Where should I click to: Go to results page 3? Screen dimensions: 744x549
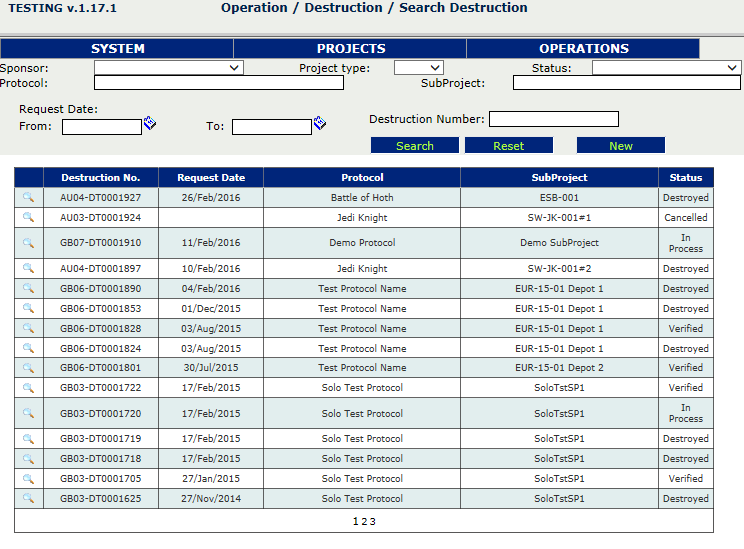click(372, 521)
